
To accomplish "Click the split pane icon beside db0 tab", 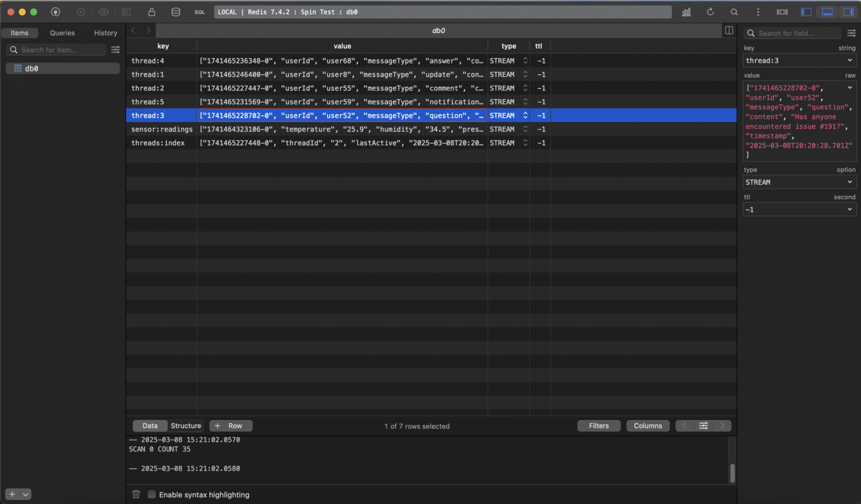I will 729,30.
